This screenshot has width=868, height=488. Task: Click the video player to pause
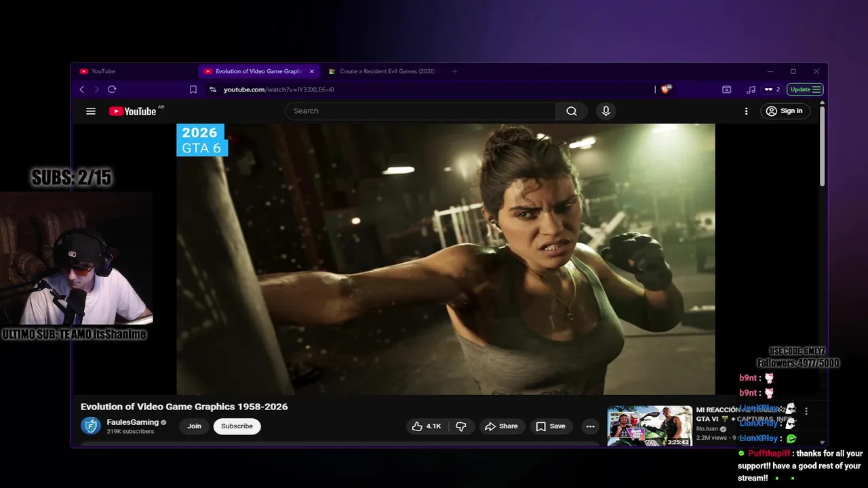[x=446, y=259]
